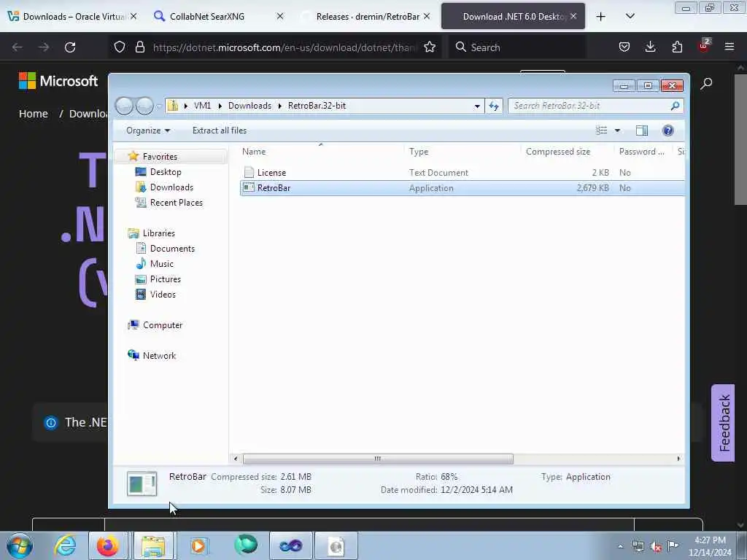Click the Windows Start orb
The image size is (747, 560).
(x=20, y=545)
